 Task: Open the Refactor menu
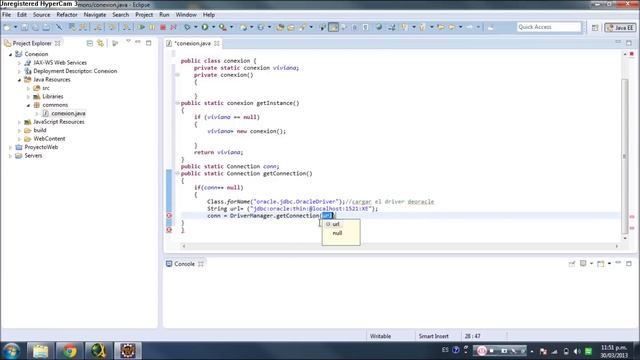pos(67,15)
